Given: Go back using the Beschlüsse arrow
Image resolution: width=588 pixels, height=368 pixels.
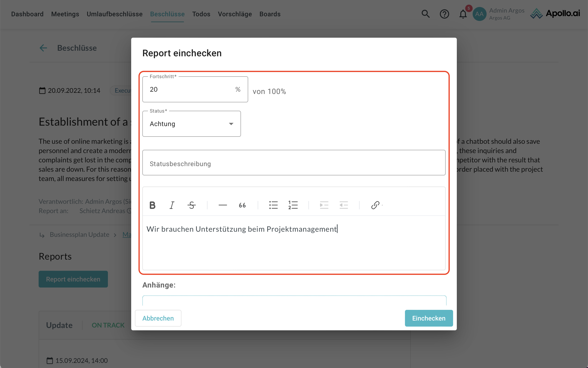Looking at the screenshot, I should [43, 48].
